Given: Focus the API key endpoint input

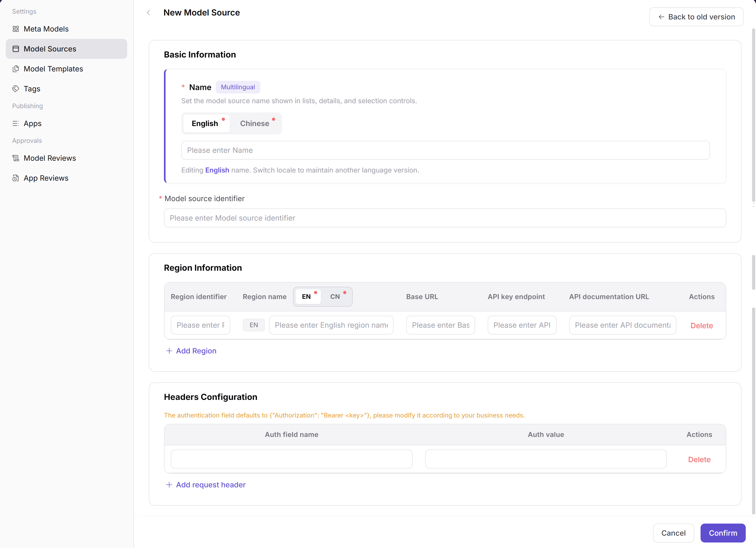Looking at the screenshot, I should (522, 325).
